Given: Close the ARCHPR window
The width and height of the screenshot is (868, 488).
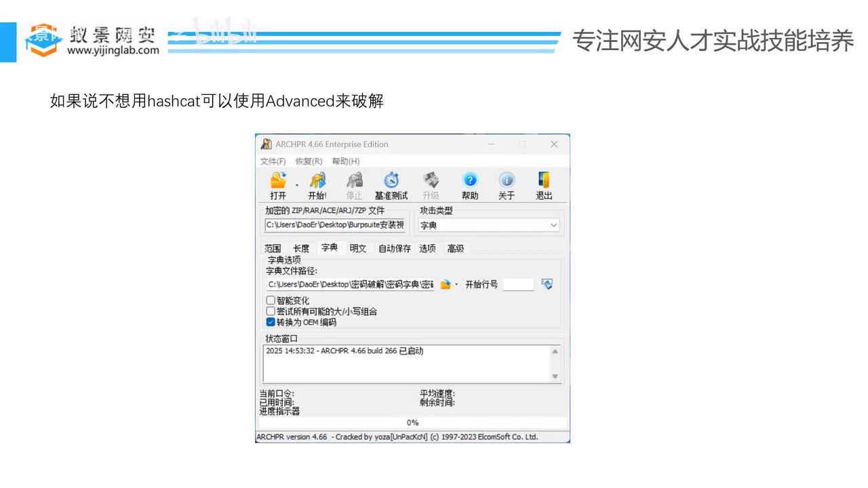Looking at the screenshot, I should (x=554, y=144).
